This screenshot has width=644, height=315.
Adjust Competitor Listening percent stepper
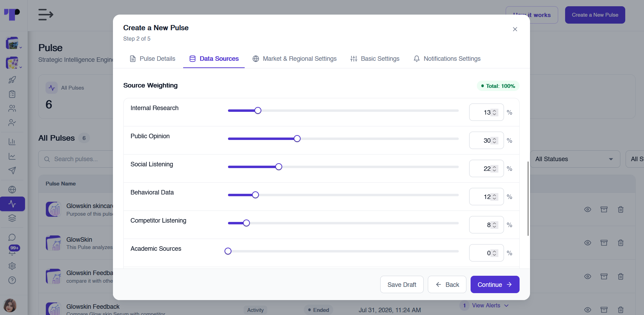(x=495, y=225)
